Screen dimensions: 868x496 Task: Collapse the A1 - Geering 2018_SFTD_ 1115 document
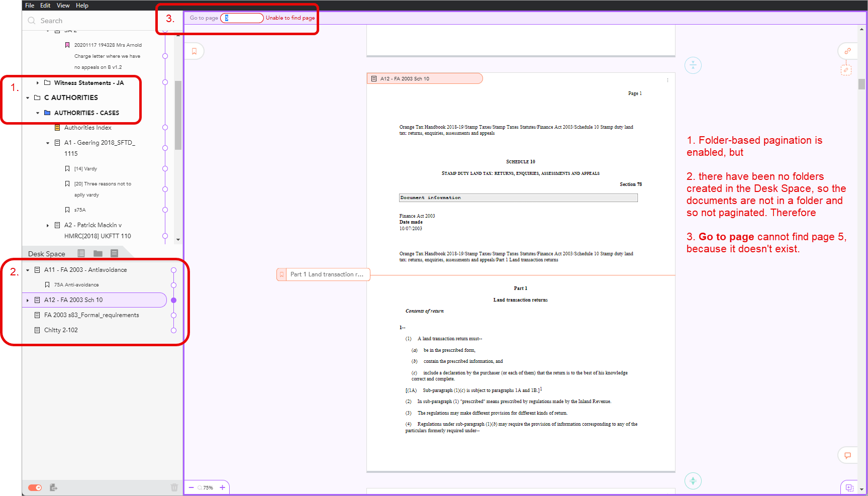click(x=48, y=143)
